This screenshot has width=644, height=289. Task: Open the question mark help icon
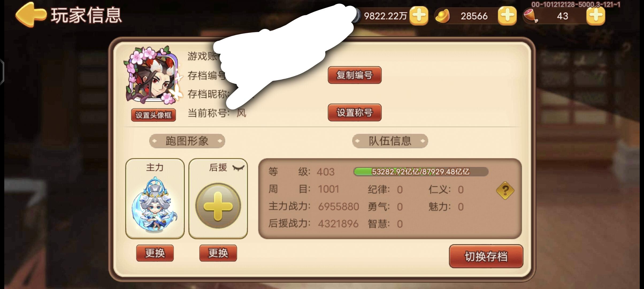pos(505,191)
